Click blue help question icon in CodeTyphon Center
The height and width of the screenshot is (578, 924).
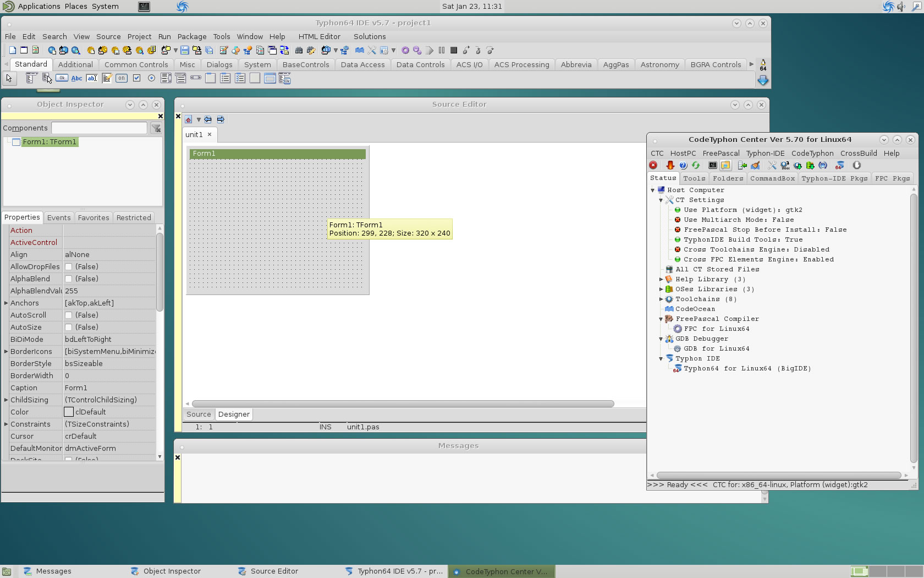click(x=683, y=165)
